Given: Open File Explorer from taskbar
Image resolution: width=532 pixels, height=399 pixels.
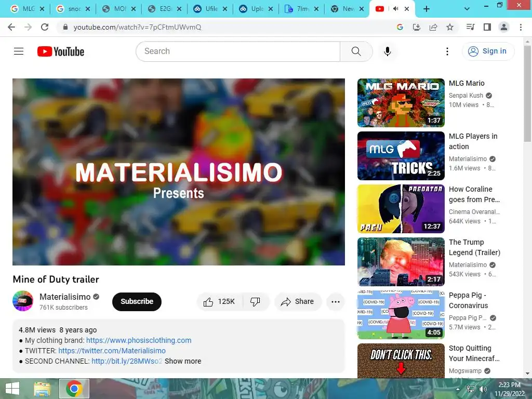Looking at the screenshot, I should pos(42,389).
